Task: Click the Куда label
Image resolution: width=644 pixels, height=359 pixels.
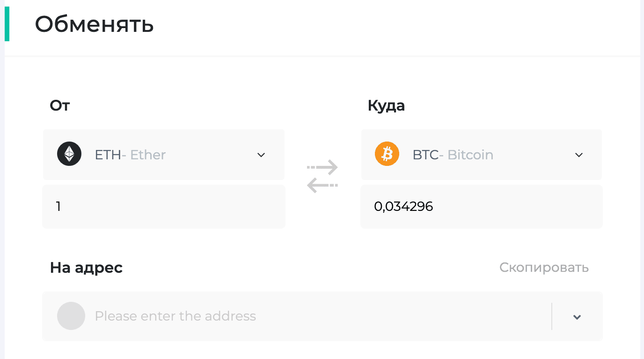Action: tap(386, 105)
